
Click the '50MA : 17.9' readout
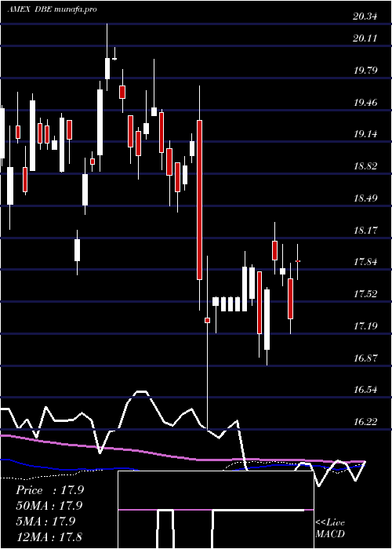point(49,506)
